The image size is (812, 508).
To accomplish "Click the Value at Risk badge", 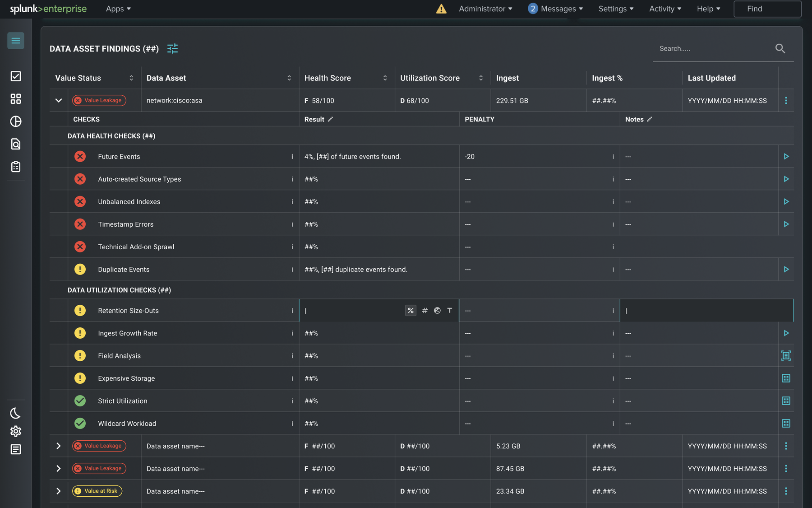I will (x=97, y=491).
